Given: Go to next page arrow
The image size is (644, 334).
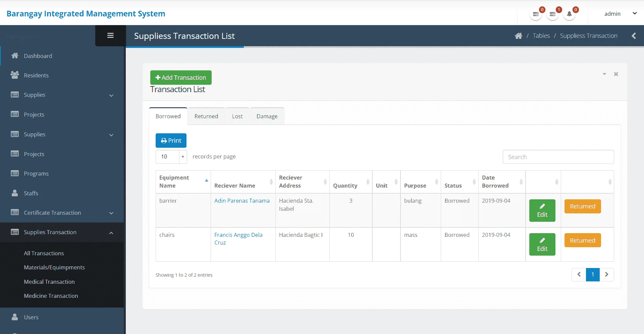Looking at the screenshot, I should coord(606,275).
